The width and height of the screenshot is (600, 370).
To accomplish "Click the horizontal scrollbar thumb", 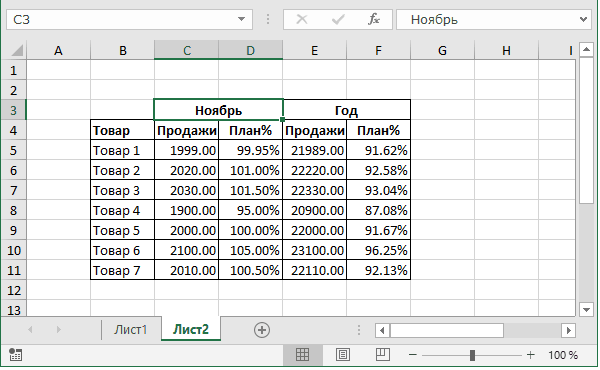I will pos(447,330).
